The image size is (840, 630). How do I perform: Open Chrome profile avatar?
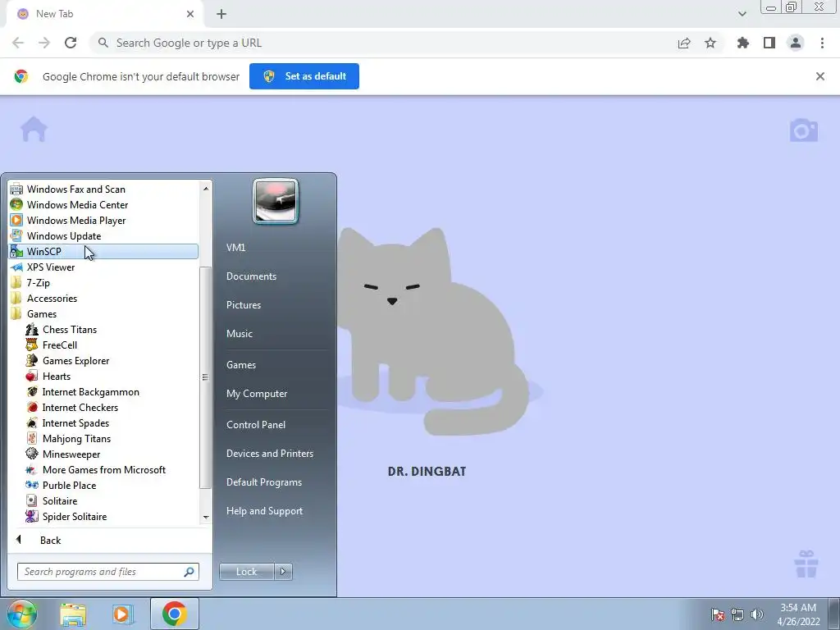point(796,43)
